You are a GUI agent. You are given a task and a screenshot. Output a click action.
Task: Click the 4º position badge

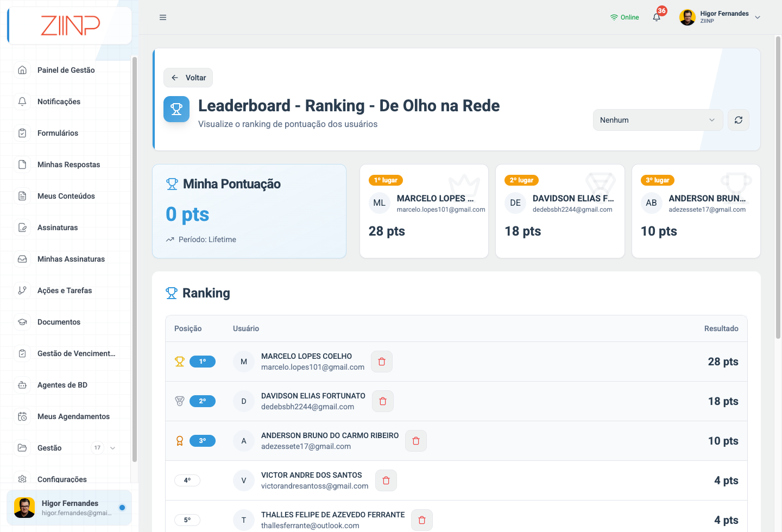pyautogui.click(x=187, y=480)
